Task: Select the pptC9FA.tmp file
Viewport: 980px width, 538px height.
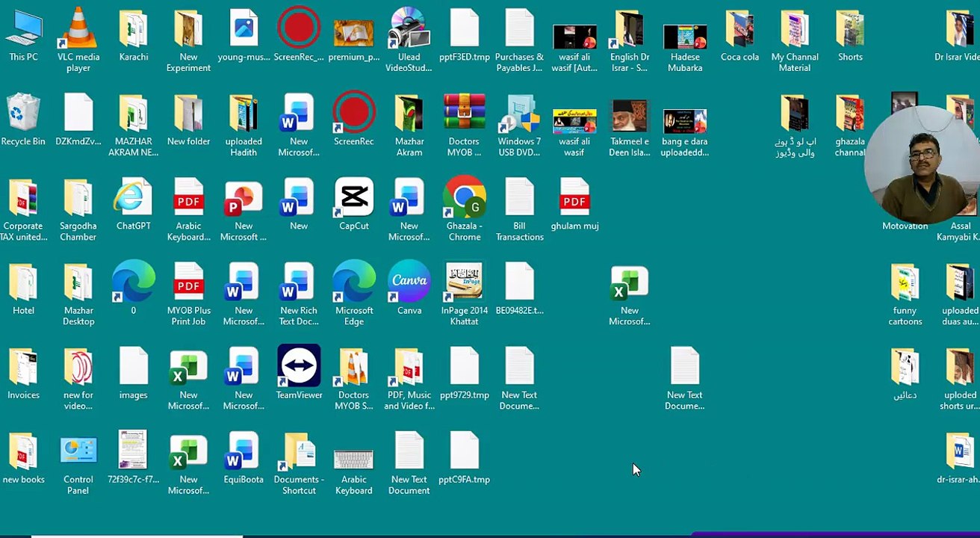Action: pyautogui.click(x=465, y=458)
